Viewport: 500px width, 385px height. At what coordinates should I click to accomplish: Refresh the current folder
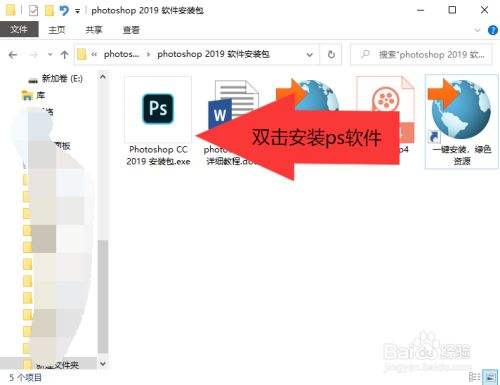331,54
